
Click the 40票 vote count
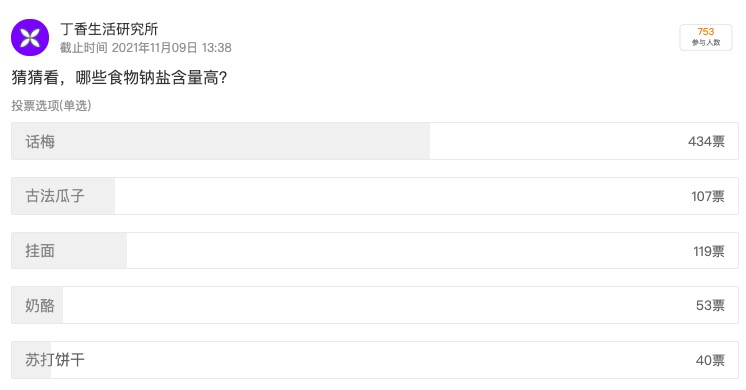(x=710, y=360)
